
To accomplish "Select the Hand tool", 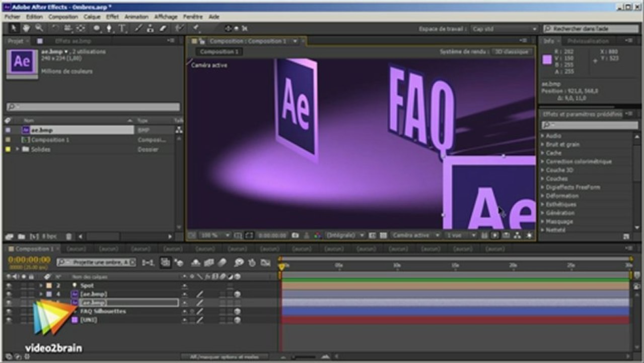I will click(x=26, y=28).
